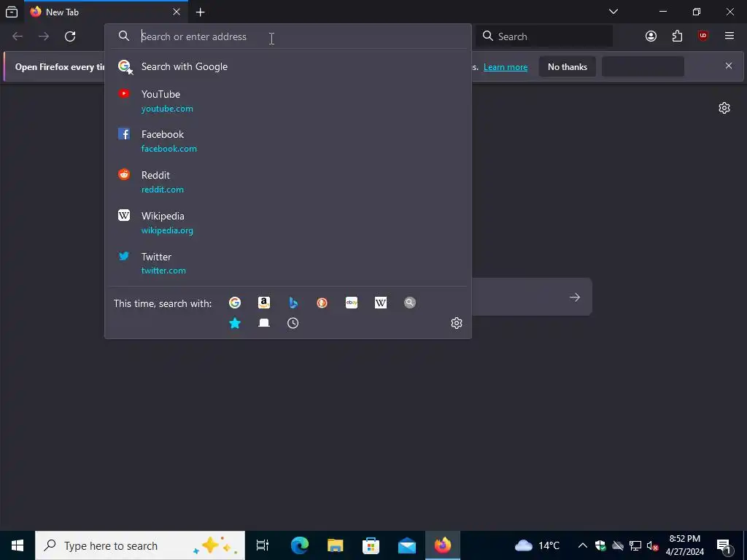Click the muted volume tray icon

pos(653,545)
